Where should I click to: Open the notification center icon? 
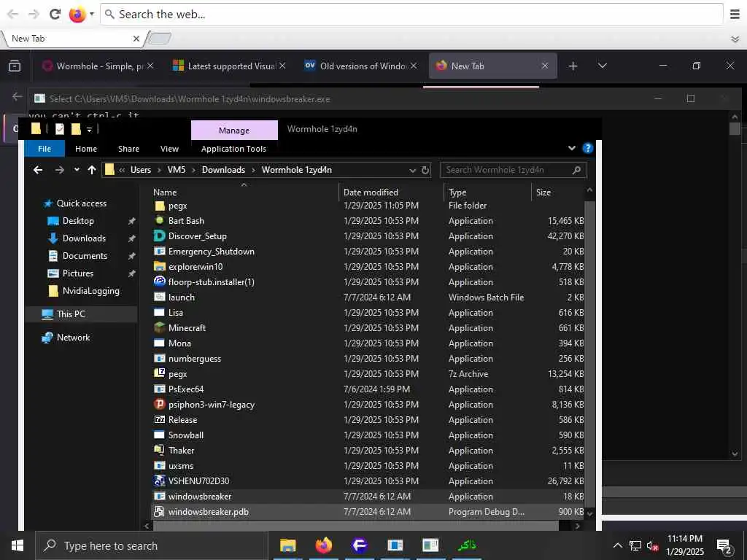pyautogui.click(x=724, y=546)
